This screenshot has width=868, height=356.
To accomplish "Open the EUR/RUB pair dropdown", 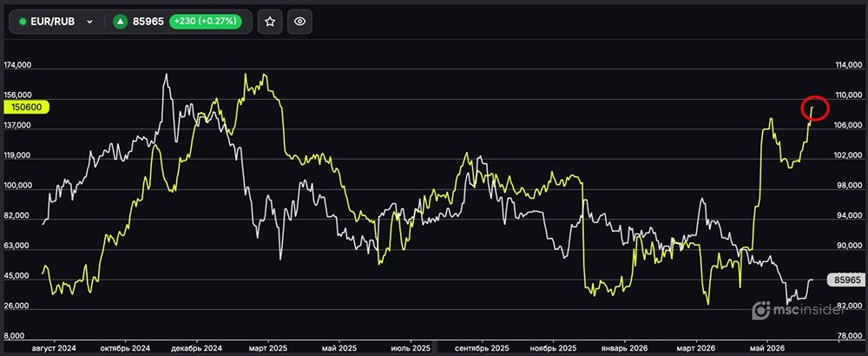I will click(x=56, y=22).
